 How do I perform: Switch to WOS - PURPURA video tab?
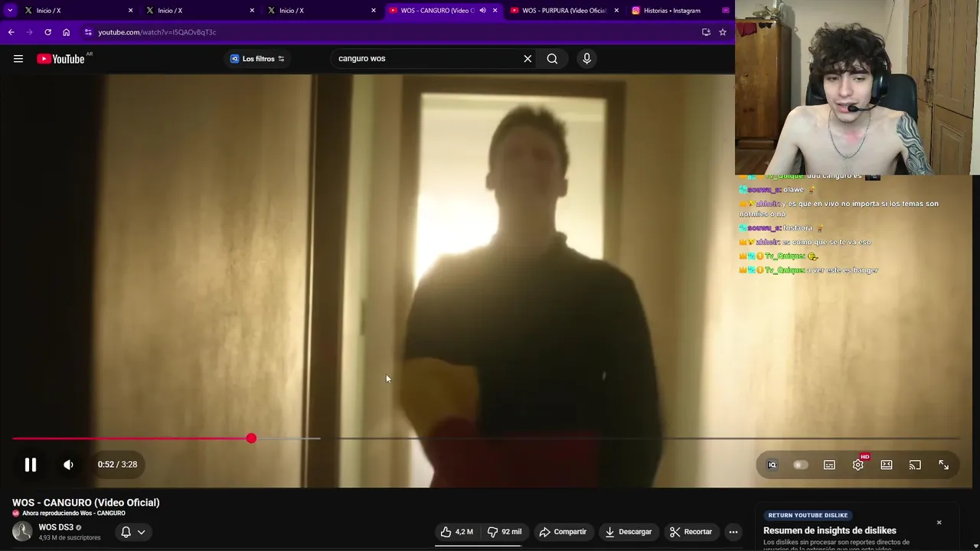click(x=563, y=11)
